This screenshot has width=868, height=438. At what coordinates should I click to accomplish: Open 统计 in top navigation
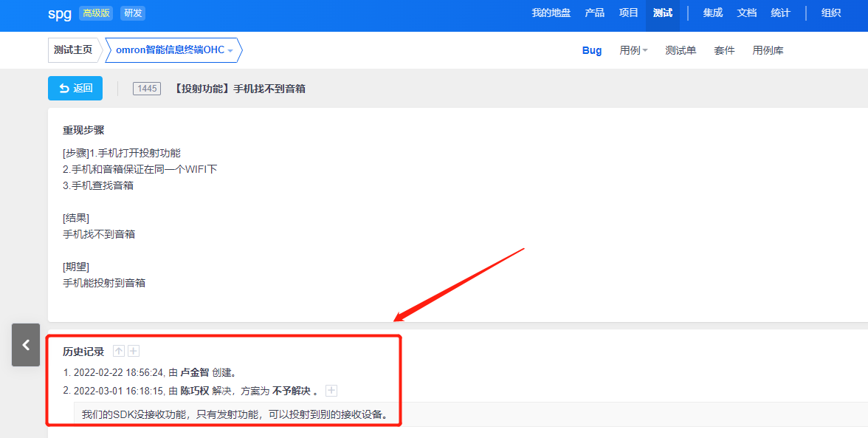tap(781, 13)
